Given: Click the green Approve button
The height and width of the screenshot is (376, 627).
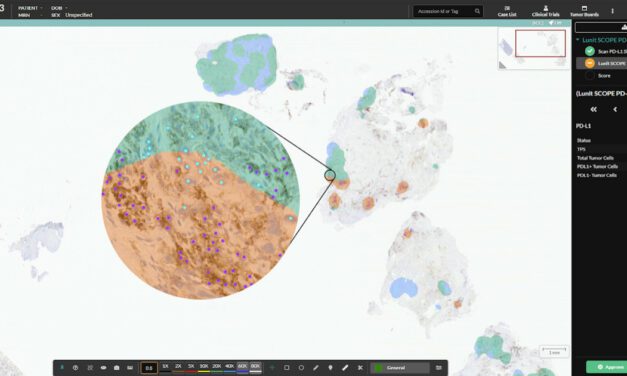Looking at the screenshot, I should pyautogui.click(x=607, y=367).
